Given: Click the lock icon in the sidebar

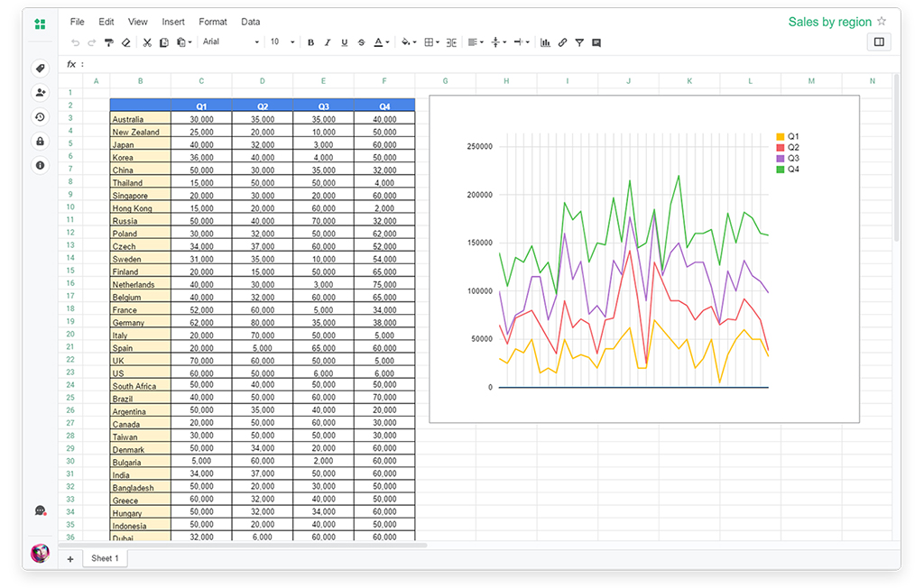Looking at the screenshot, I should (40, 141).
